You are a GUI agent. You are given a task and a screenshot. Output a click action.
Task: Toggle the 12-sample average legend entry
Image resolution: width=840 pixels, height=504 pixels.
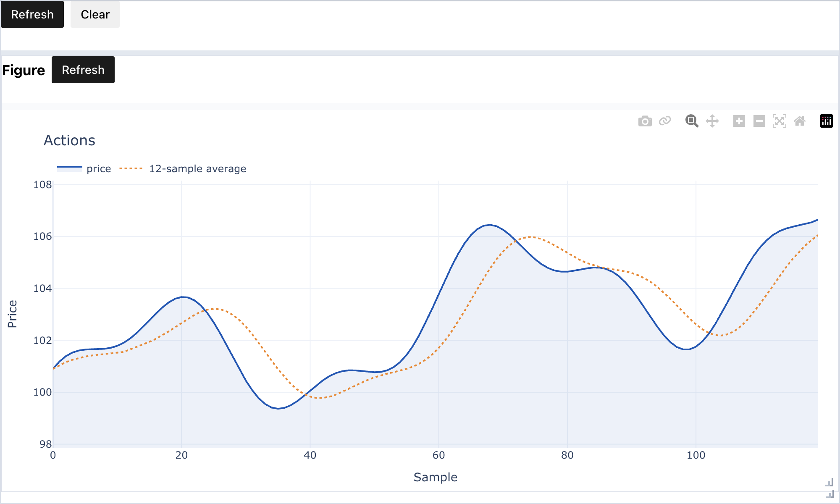pyautogui.click(x=183, y=169)
